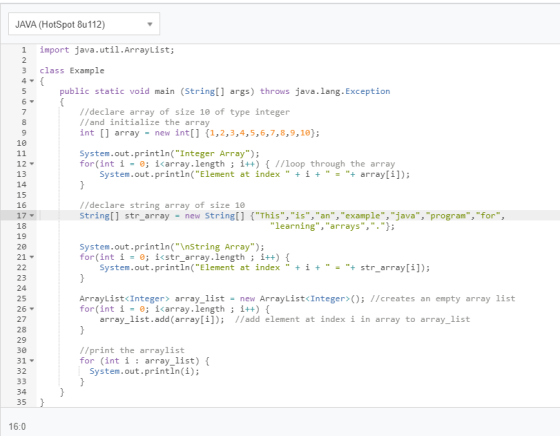Click 'String[] str_array' declaration on line 17
This screenshot has width=560, height=436.
tap(124, 215)
